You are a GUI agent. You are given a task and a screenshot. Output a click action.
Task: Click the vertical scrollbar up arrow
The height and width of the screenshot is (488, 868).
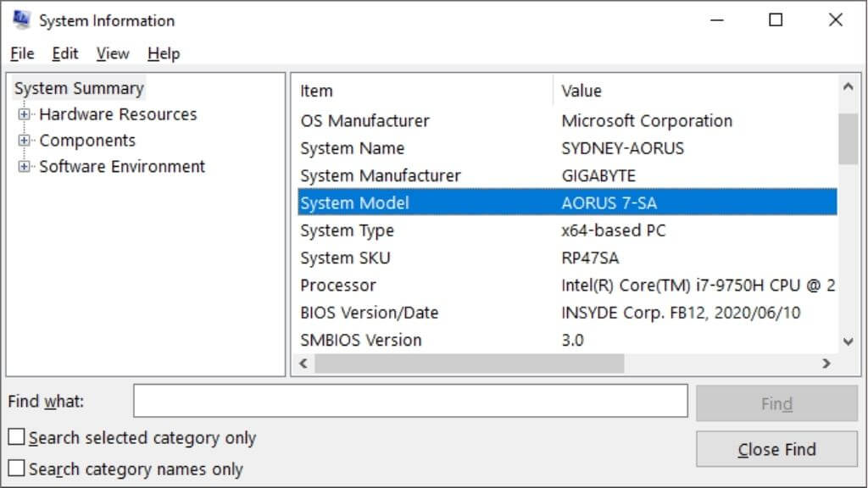(848, 87)
